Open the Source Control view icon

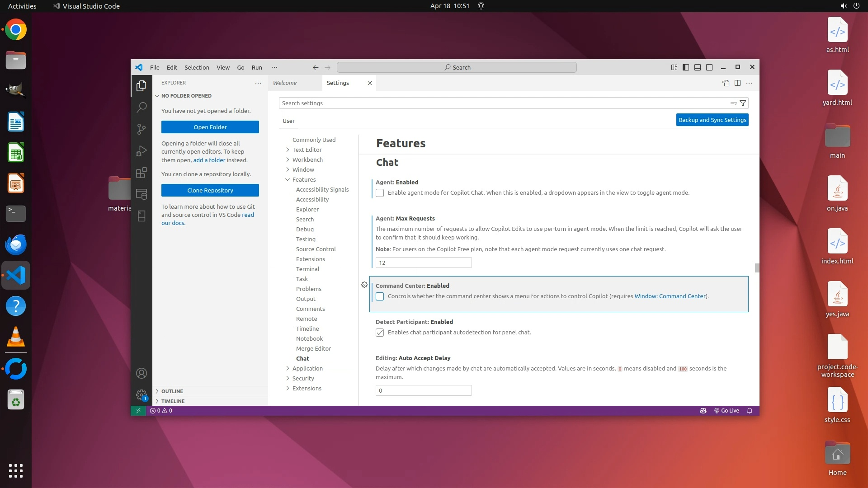click(142, 129)
